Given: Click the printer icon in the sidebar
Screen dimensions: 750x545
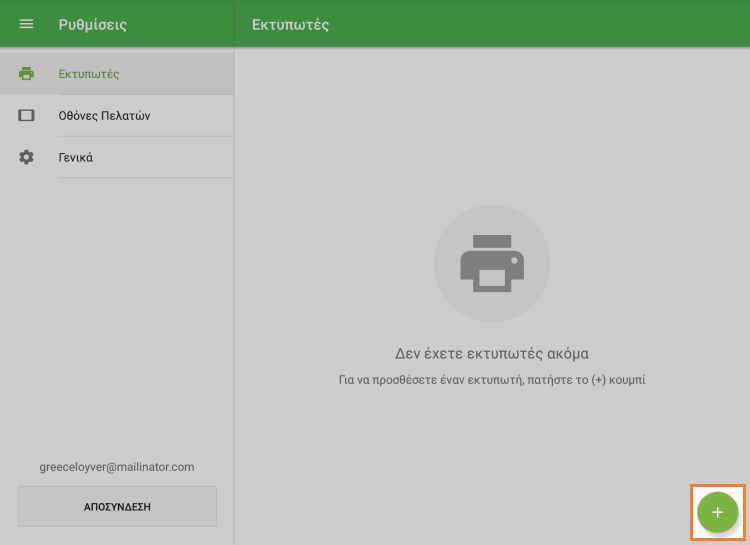Looking at the screenshot, I should point(26,73).
